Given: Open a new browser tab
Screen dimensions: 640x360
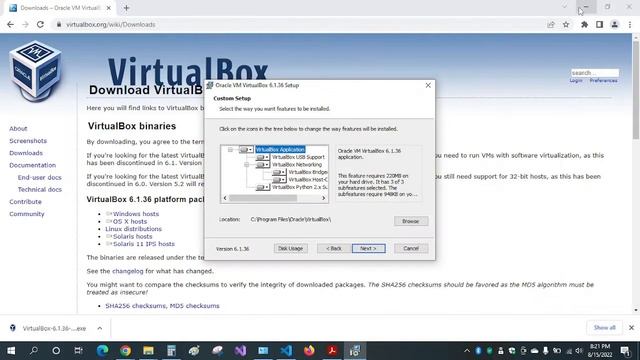Looking at the screenshot, I should coord(127,8).
